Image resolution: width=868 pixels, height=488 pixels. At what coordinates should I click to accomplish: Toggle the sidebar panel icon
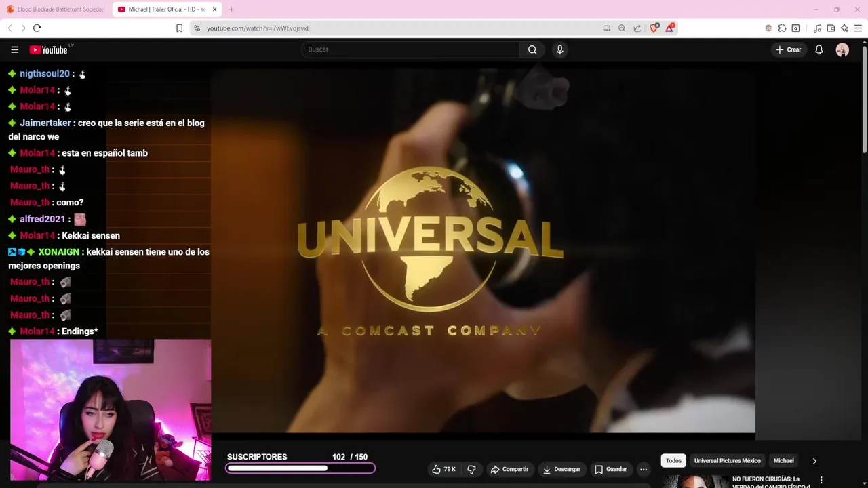[x=795, y=28]
